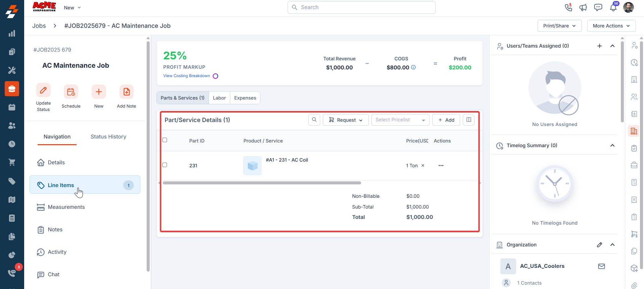Open the price tag icon in left sidebar
The image size is (644, 289).
point(12,181)
